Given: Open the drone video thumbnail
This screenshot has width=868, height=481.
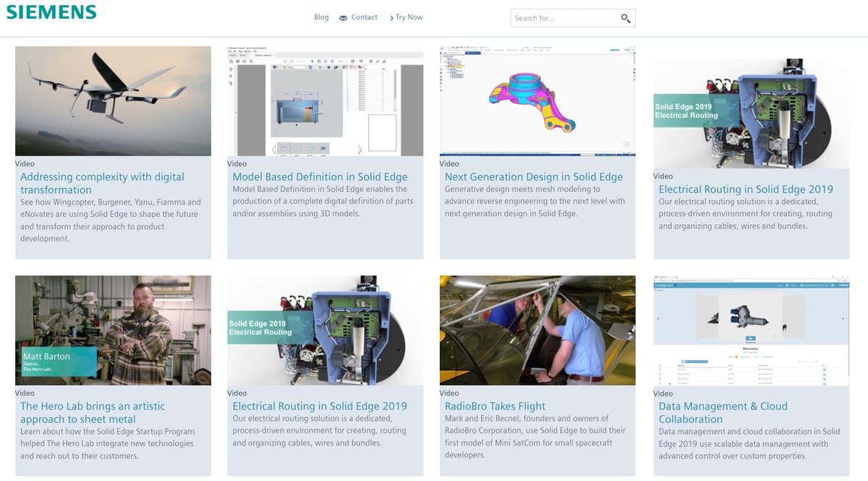Looking at the screenshot, I should 113,101.
